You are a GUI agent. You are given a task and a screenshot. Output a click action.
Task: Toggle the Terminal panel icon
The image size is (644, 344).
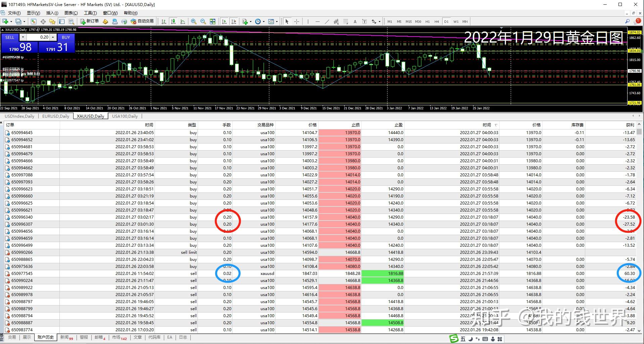tap(62, 21)
